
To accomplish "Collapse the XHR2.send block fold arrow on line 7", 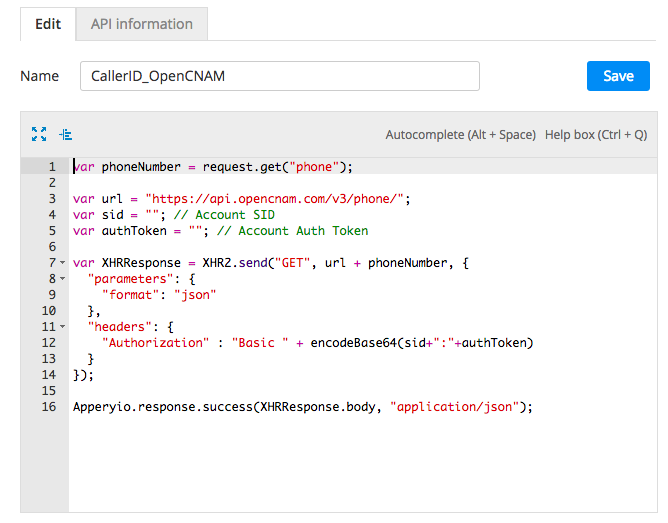I will point(63,263).
